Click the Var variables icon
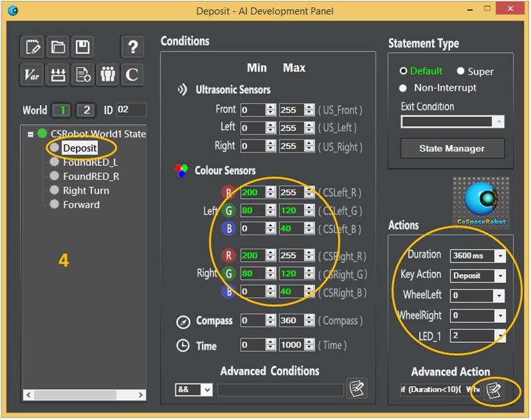Image resolution: width=531 pixels, height=420 pixels. pos(32,75)
